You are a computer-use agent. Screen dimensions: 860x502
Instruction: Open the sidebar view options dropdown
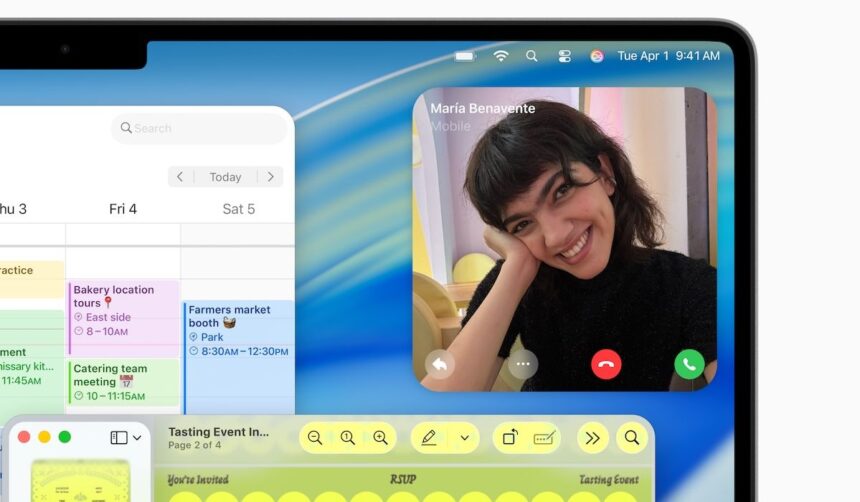126,438
